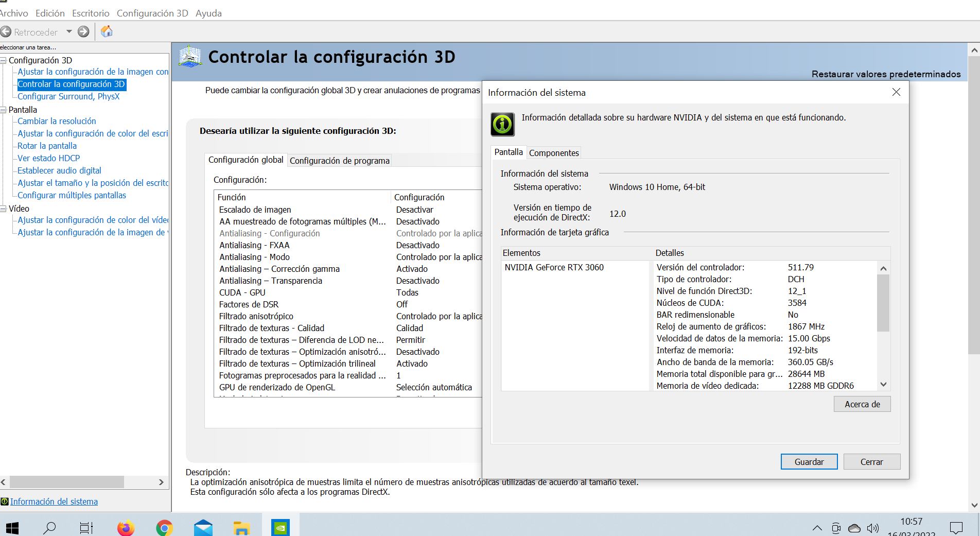Click the Guardar button

point(809,462)
